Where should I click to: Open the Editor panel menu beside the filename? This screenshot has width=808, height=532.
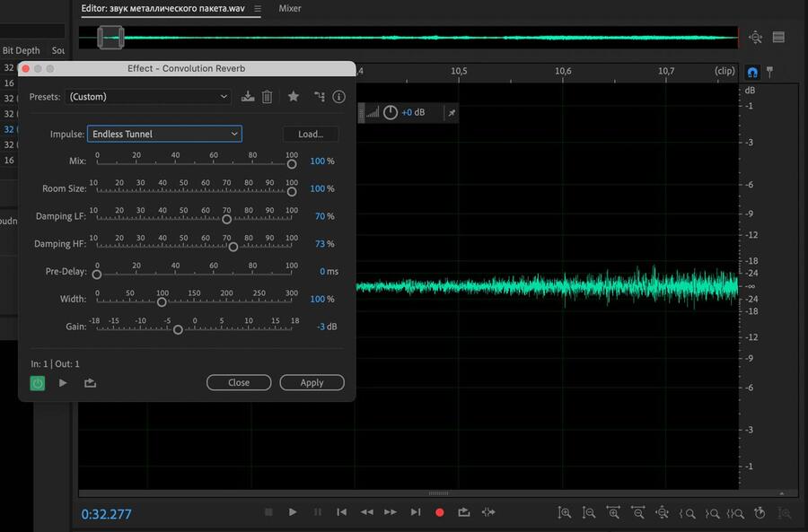(x=258, y=9)
